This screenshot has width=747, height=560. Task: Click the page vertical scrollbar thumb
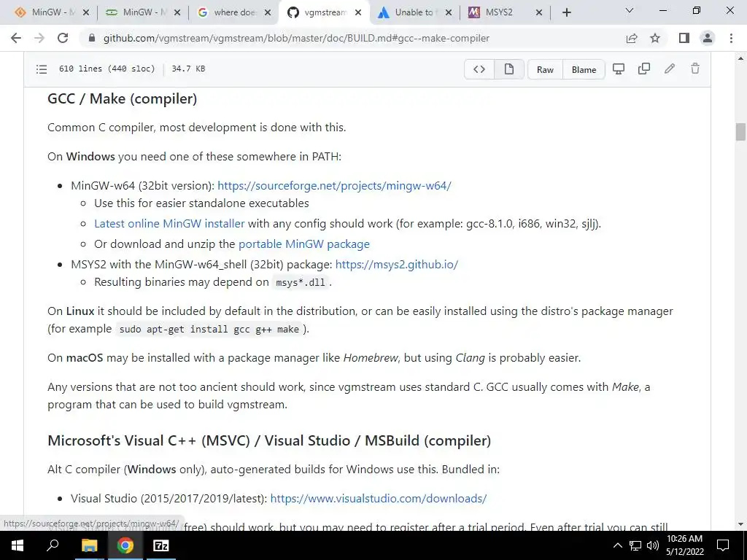(740, 132)
